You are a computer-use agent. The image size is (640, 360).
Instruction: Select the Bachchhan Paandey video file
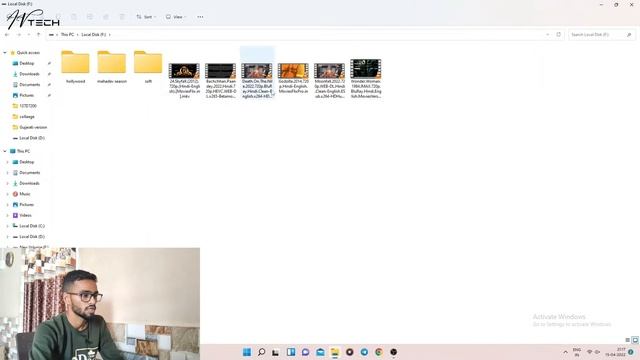[221, 80]
